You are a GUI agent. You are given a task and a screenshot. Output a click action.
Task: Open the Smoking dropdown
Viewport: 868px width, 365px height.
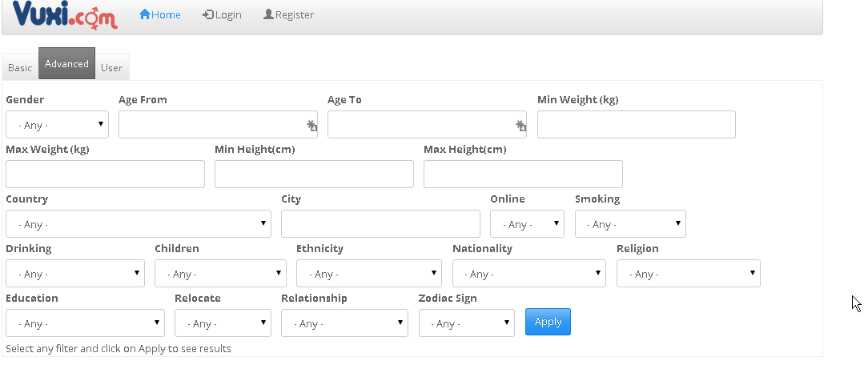630,223
